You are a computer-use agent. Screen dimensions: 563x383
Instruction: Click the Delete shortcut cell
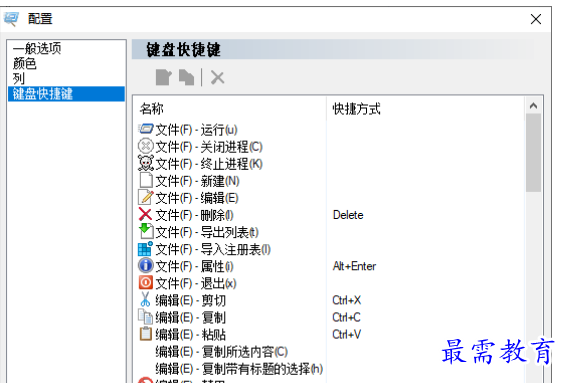(x=348, y=215)
